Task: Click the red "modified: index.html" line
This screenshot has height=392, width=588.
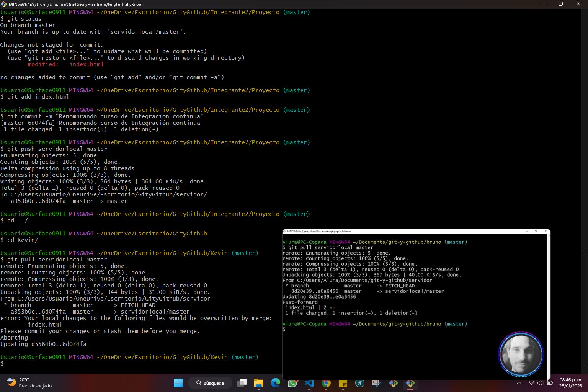Action: pyautogui.click(x=65, y=64)
